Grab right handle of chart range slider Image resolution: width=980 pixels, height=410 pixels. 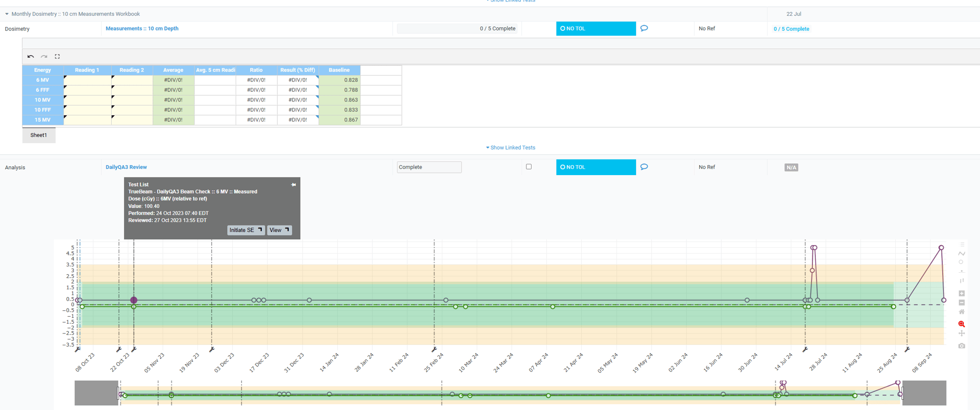(x=903, y=393)
